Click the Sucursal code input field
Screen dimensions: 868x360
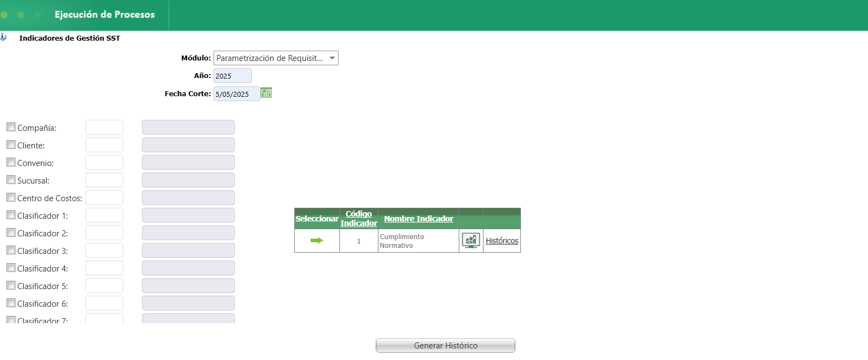(x=104, y=180)
